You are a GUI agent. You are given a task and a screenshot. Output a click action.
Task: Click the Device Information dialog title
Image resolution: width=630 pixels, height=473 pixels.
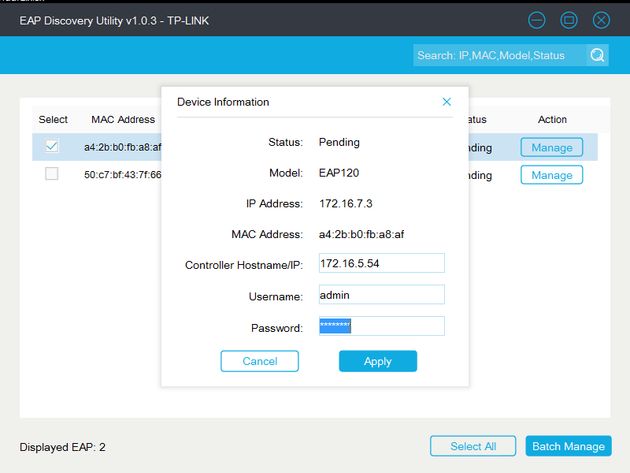(223, 102)
